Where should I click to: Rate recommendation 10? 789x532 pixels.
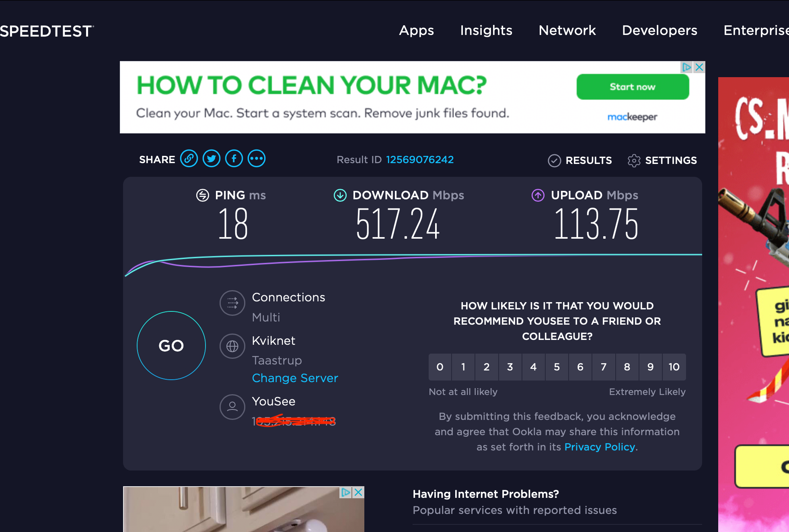[674, 367]
